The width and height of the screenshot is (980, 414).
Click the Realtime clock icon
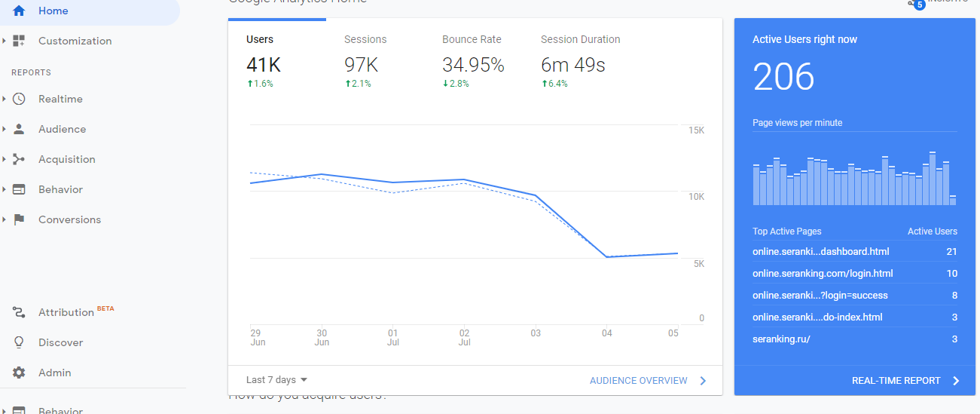[x=19, y=99]
